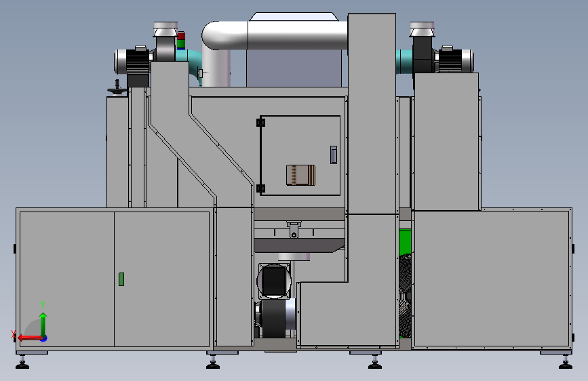Select the far-left leveling foot

(x=22, y=362)
